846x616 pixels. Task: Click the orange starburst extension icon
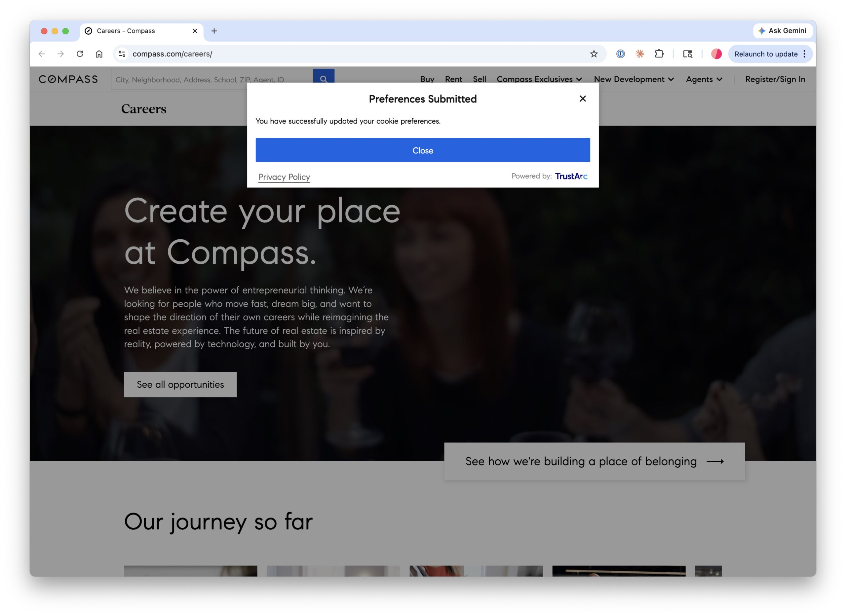(x=640, y=54)
